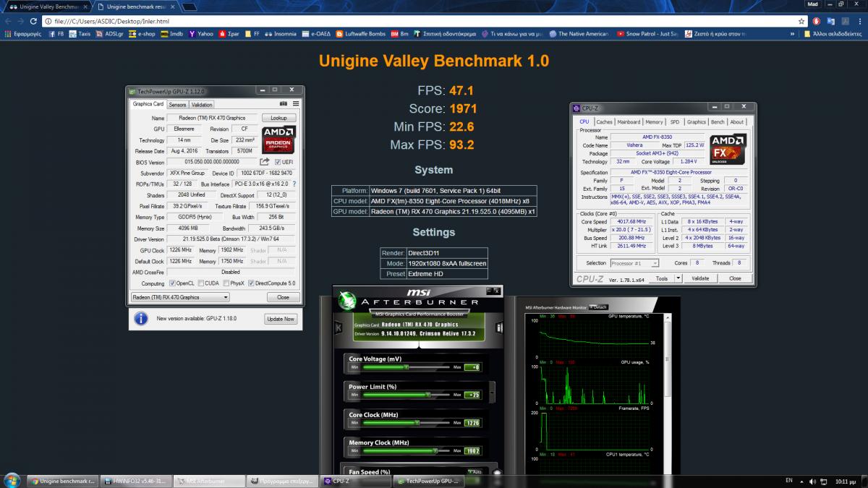The image size is (868, 488).
Task: Click the Power Limit slider handle
Action: coord(429,395)
